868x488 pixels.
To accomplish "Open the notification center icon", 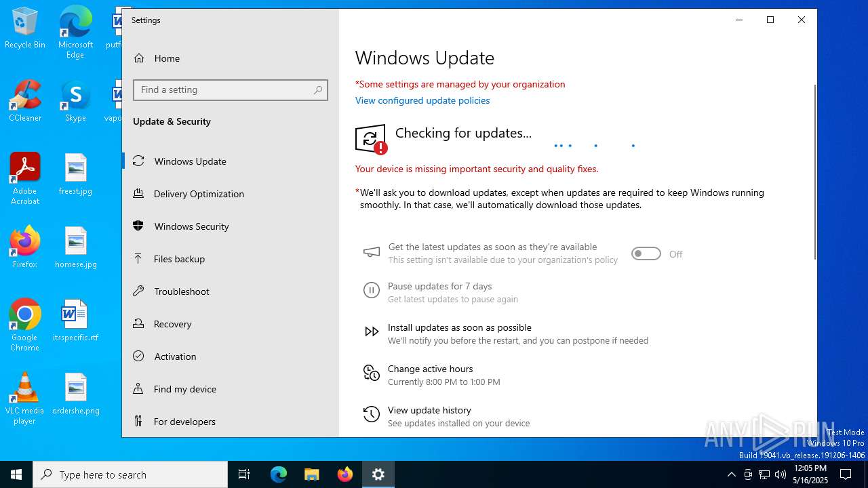I will [x=846, y=474].
